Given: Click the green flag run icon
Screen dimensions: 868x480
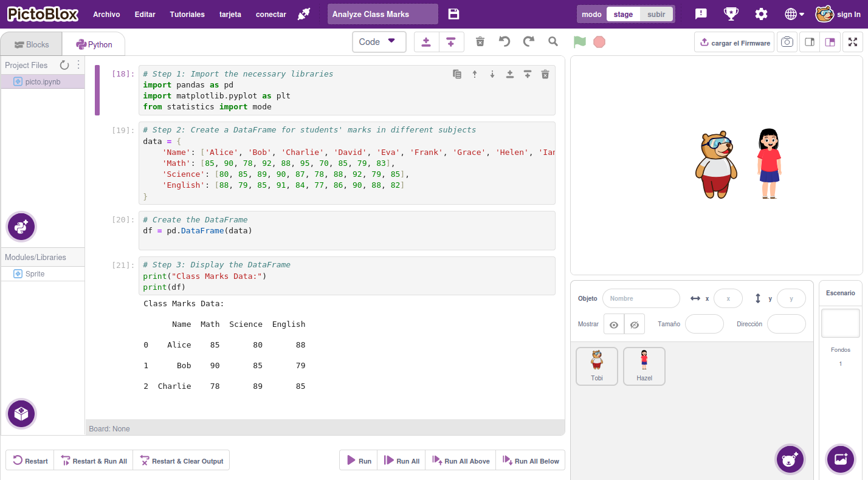Looking at the screenshot, I should click(579, 42).
